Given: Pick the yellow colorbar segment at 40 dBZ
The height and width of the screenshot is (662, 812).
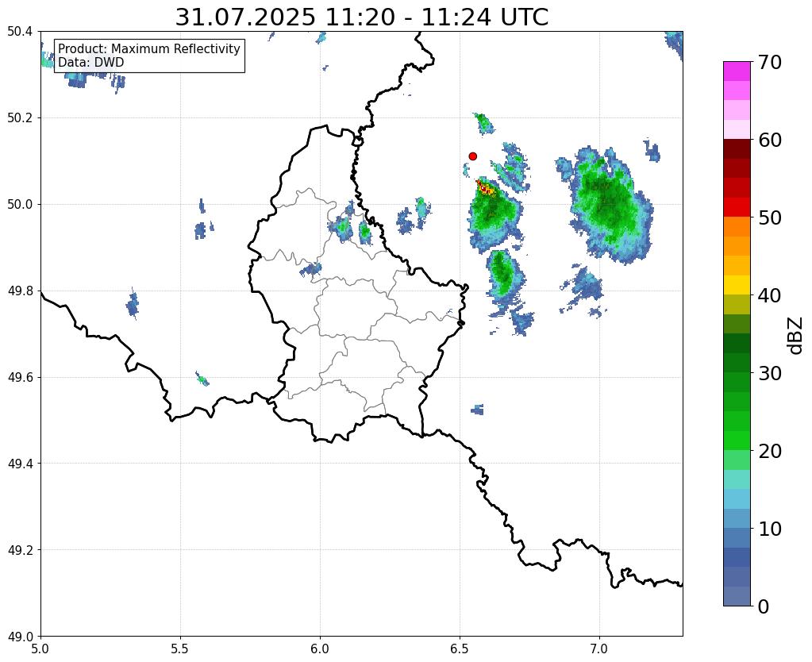Looking at the screenshot, I should click(x=737, y=286).
